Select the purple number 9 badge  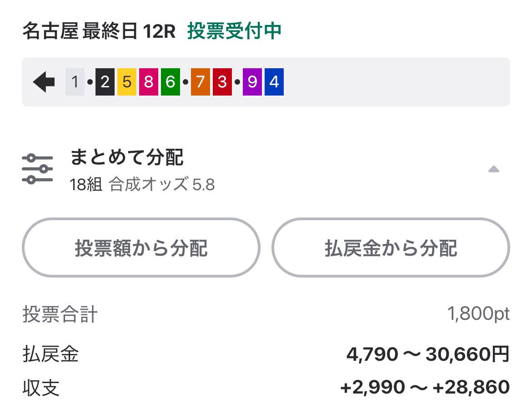tap(253, 82)
